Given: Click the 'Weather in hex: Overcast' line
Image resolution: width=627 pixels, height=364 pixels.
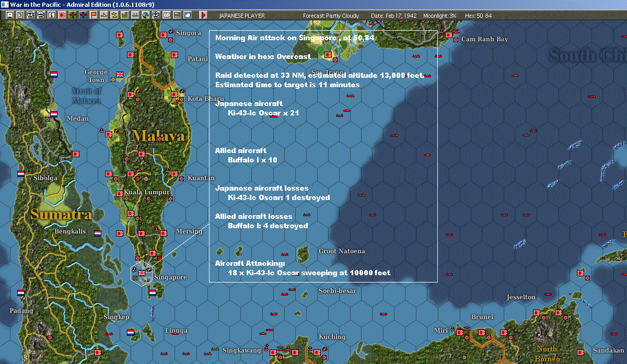Looking at the screenshot, I should 263,56.
